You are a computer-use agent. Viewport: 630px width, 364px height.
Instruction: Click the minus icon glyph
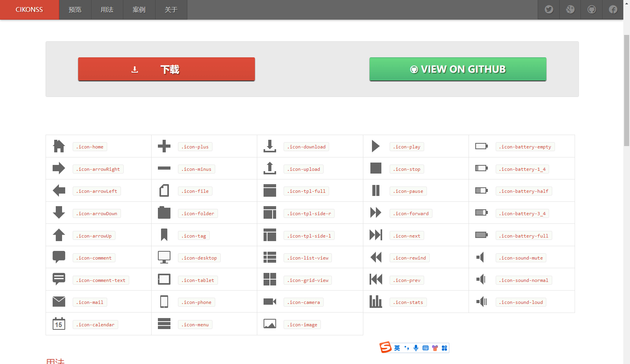tap(164, 168)
